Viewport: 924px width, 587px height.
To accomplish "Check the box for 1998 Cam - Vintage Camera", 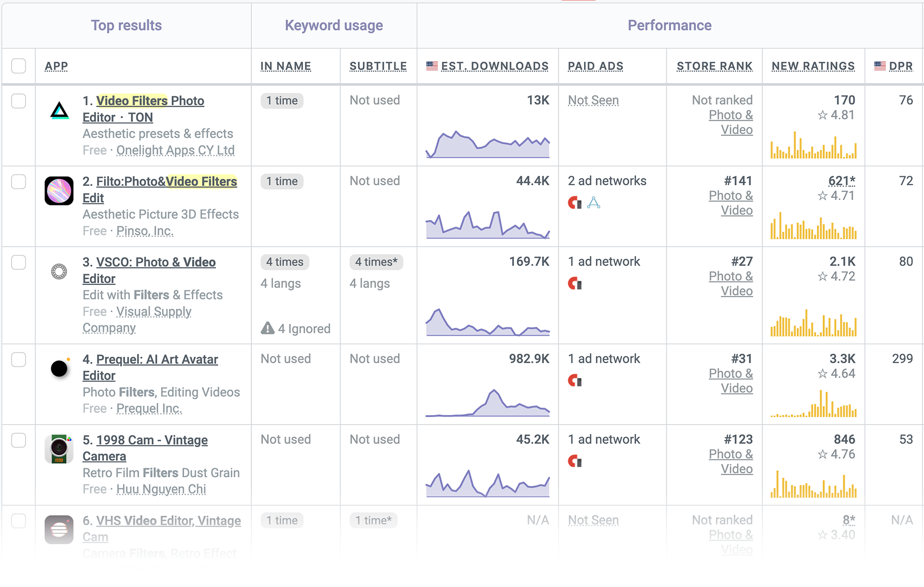I will tap(18, 440).
